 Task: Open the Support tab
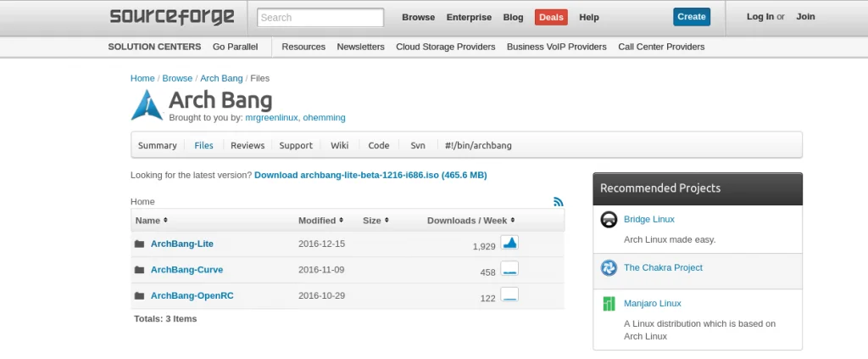pyautogui.click(x=296, y=145)
